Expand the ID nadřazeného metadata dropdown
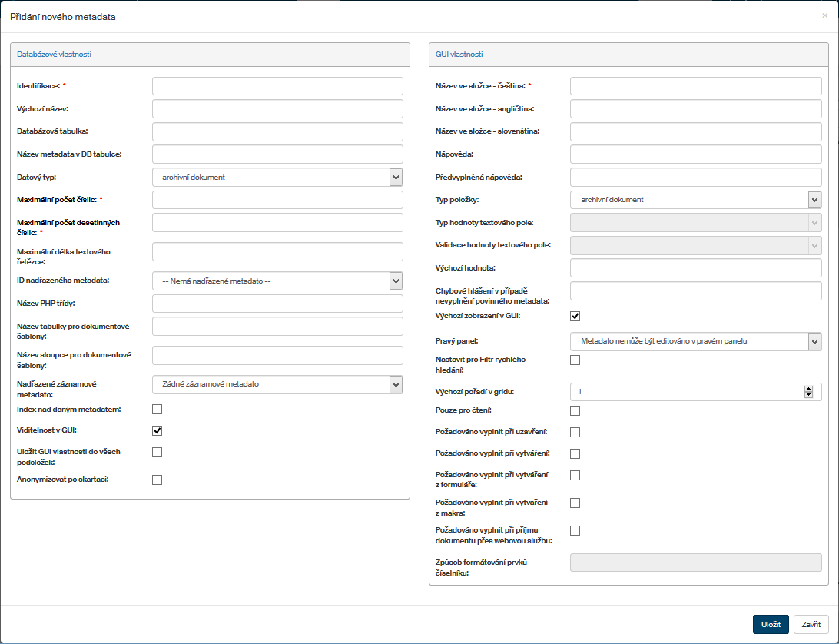The image size is (839, 644). coord(396,281)
